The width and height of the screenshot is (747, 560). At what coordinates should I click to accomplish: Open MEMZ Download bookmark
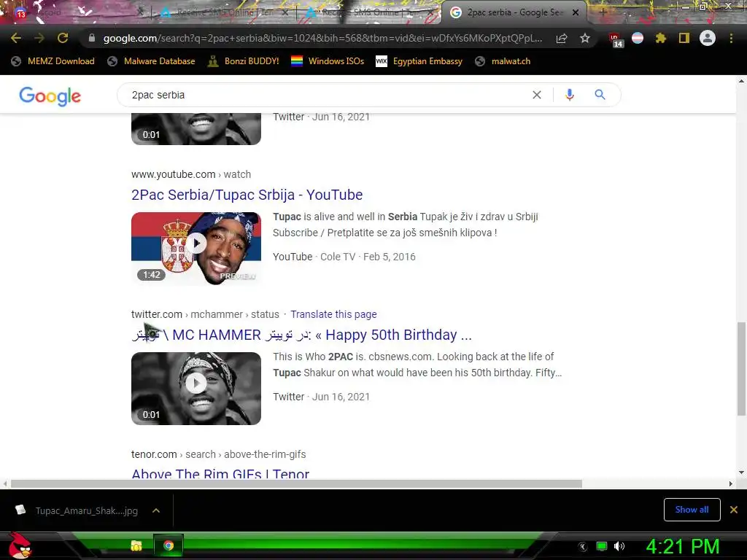pos(53,61)
